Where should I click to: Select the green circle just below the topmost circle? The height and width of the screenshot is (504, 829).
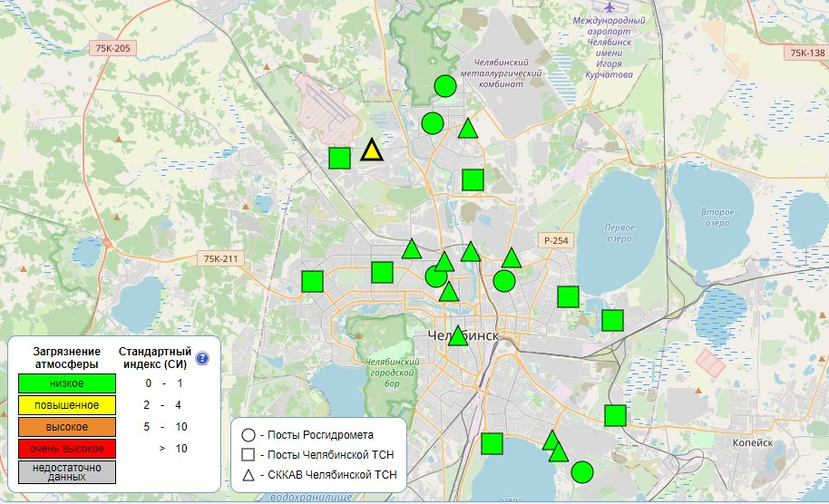pyautogui.click(x=433, y=123)
